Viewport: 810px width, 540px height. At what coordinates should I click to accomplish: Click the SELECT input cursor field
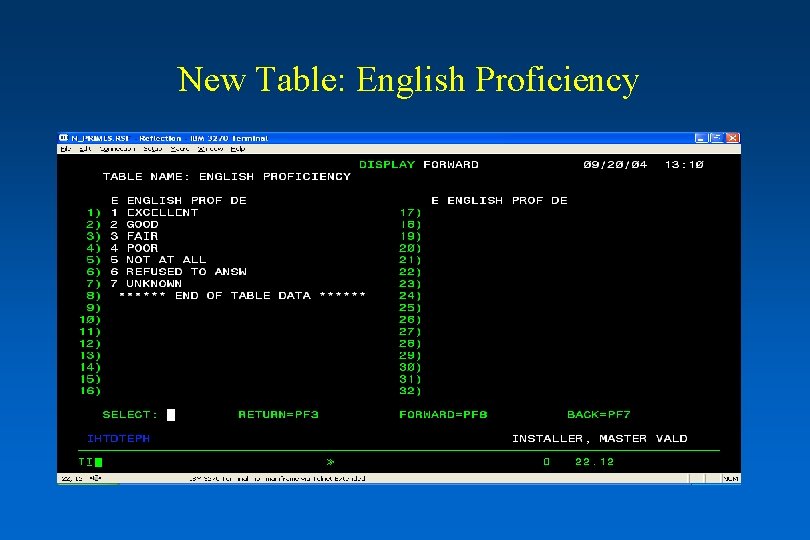click(171, 415)
